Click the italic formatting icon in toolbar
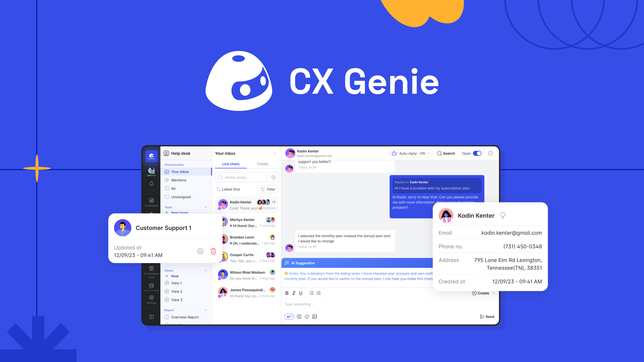Screen dimensions: 644x362 click(293, 293)
